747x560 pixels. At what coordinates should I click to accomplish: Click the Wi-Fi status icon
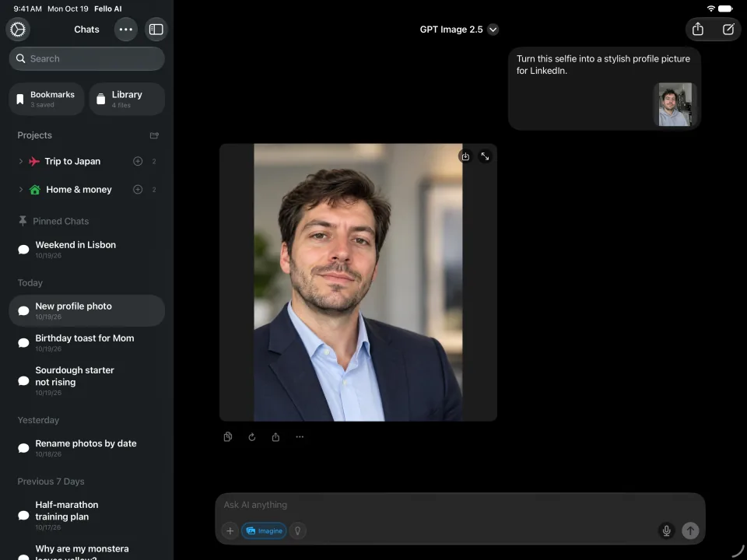[x=710, y=9]
